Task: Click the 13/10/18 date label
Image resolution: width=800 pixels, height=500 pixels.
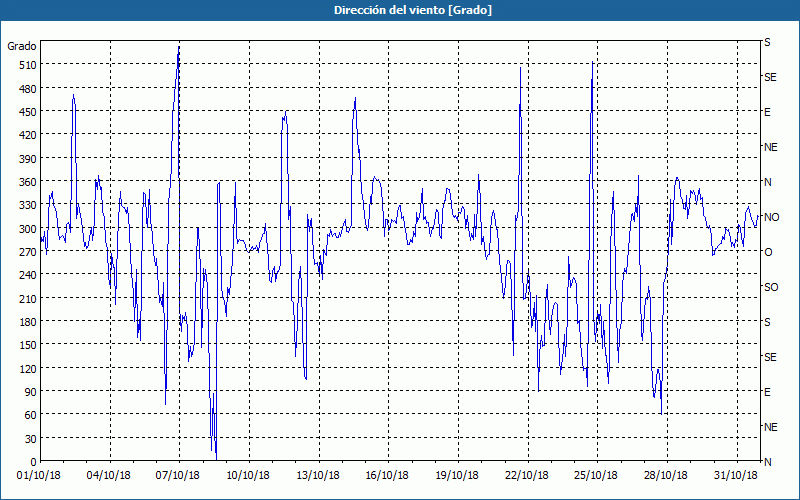Action: (318, 476)
